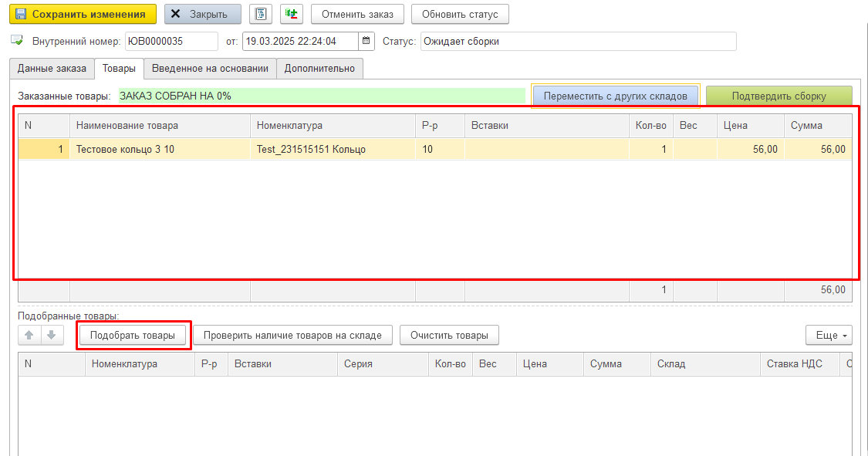Click Отменить заказ button
The width and height of the screenshot is (868, 456).
tap(357, 14)
